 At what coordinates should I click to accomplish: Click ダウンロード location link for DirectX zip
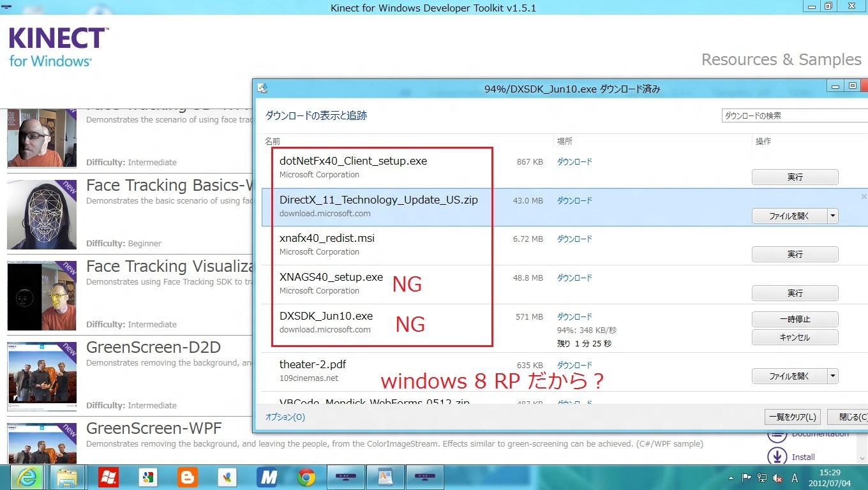(574, 200)
